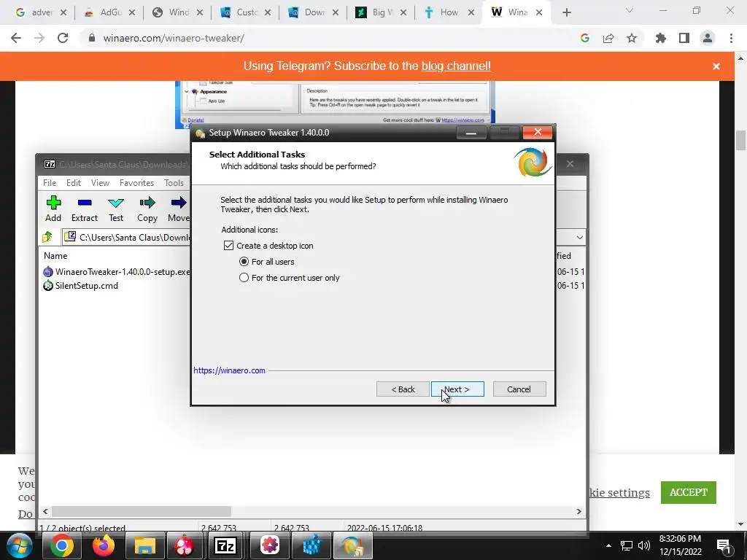The image size is (747, 560).
Task: Open the blog channel link in banner
Action: coord(456,66)
